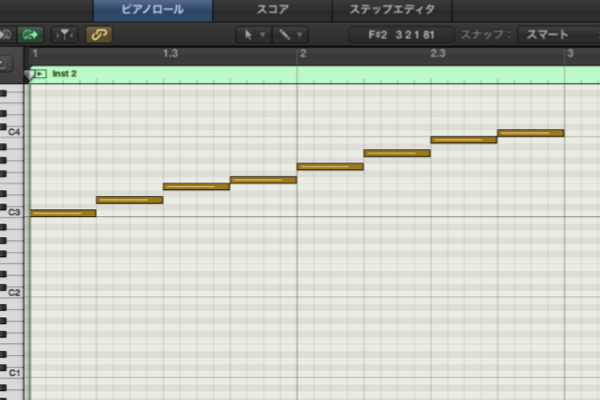
Task: Click the play icon beside Inst 2
Action: point(41,73)
